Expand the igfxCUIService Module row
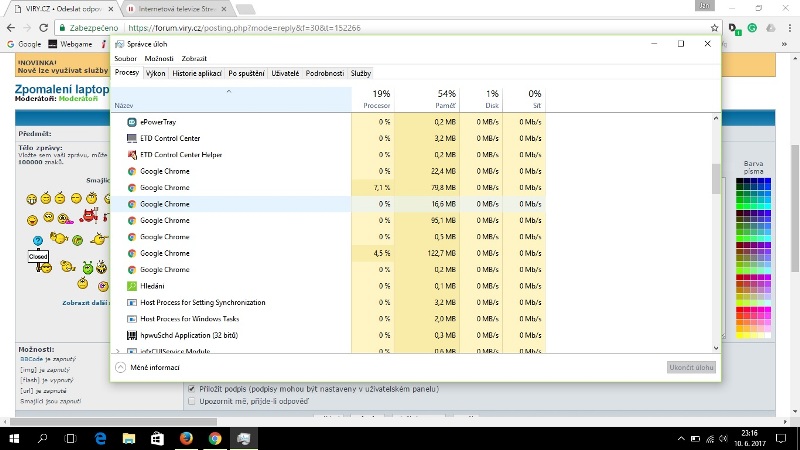This screenshot has width=800, height=450. [118, 351]
